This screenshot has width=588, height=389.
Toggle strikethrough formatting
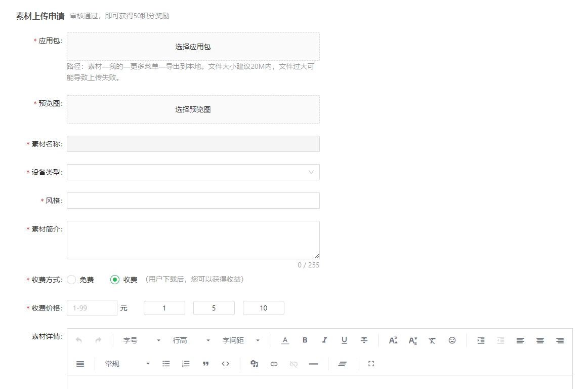click(x=364, y=340)
